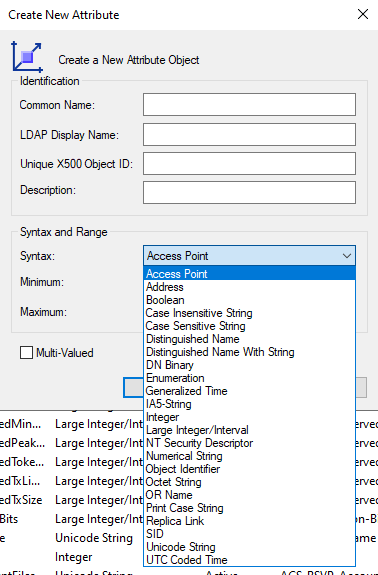Click the edTxSize row in background list

(x=21, y=500)
